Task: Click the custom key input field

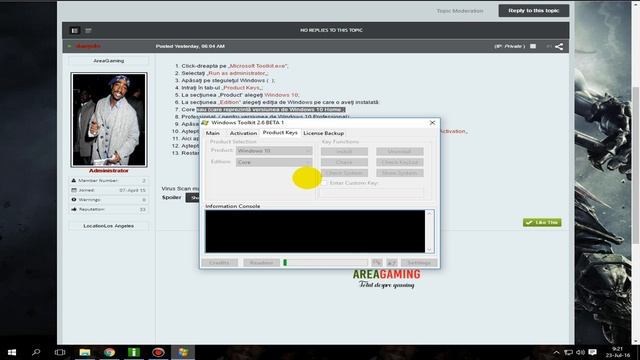Action: click(x=372, y=192)
